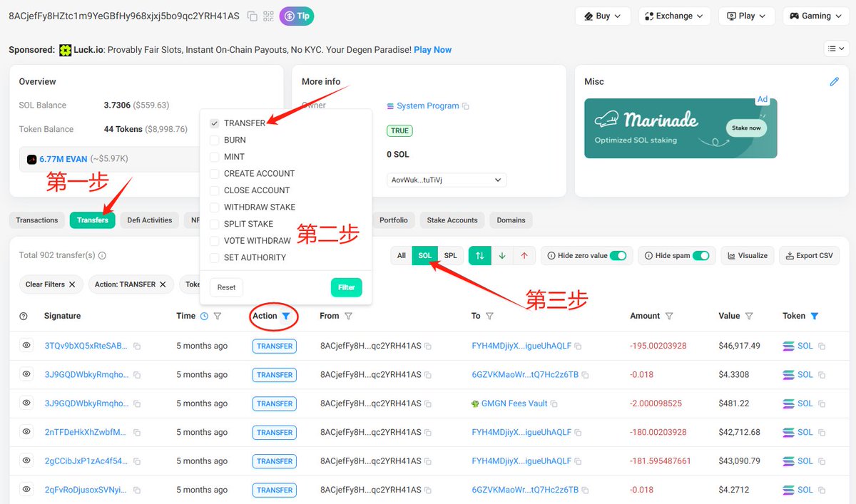Click the help icon in table header
Image resolution: width=856 pixels, height=504 pixels.
24,316
